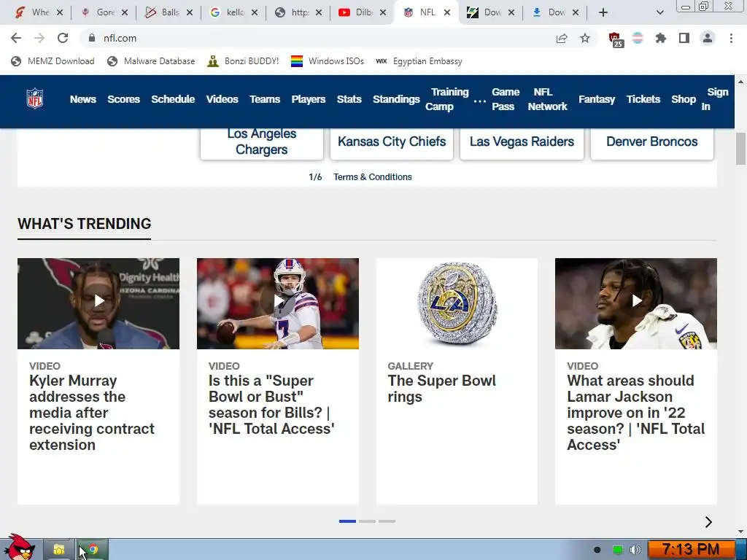Open the red shield extension showing 25
Viewport: 747px width, 560px height.
tap(616, 39)
